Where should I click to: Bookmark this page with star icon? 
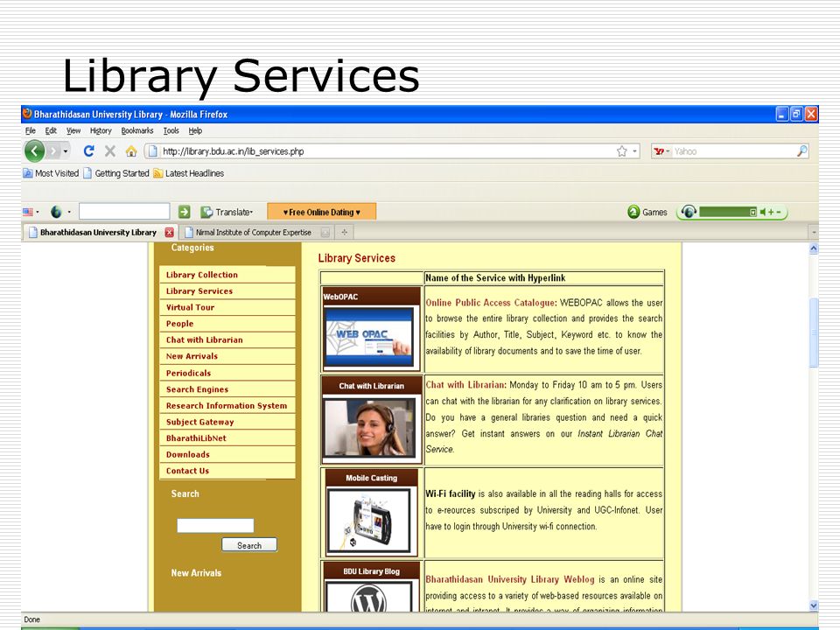point(621,151)
